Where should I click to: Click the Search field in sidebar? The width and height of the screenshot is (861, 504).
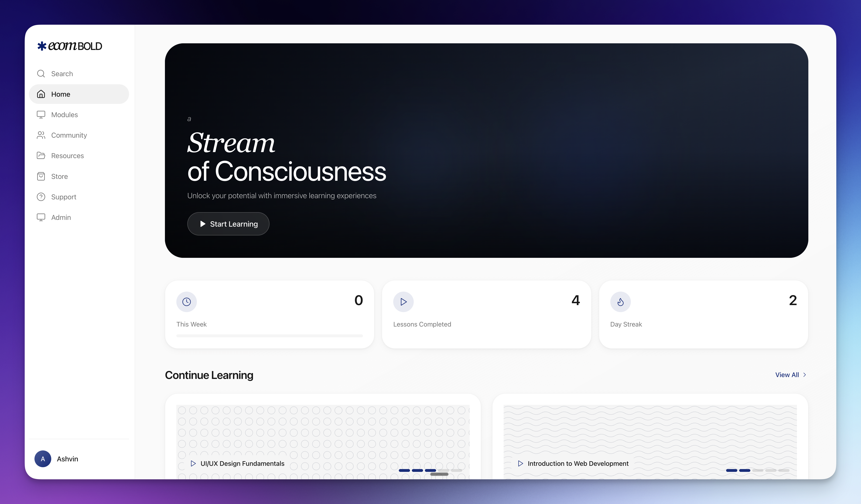click(x=79, y=73)
